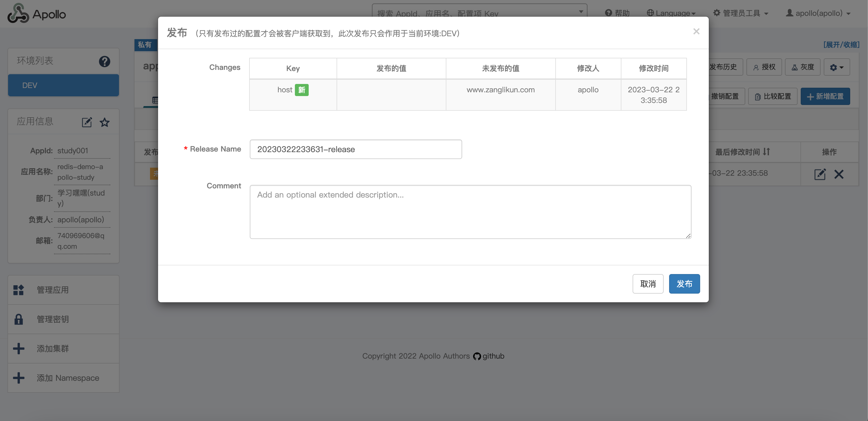The width and height of the screenshot is (868, 421).
Task: Click the Release Name input field
Action: [x=356, y=149]
